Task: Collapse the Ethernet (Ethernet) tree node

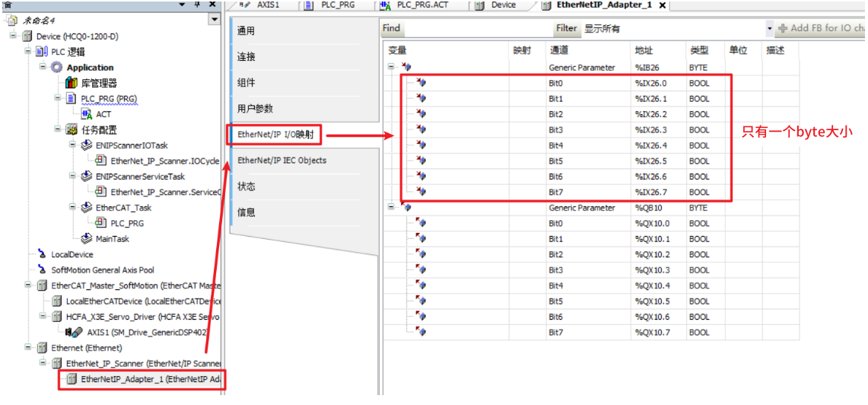Action: point(28,348)
